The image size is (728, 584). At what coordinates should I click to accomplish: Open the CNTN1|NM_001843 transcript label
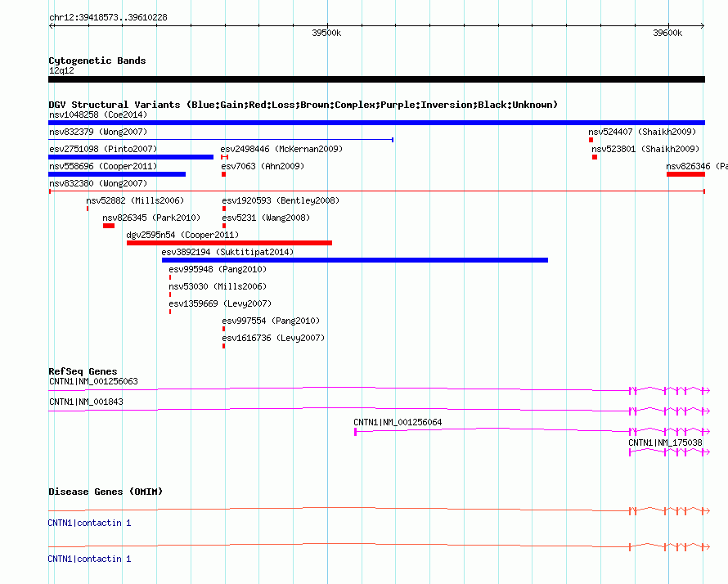86,402
